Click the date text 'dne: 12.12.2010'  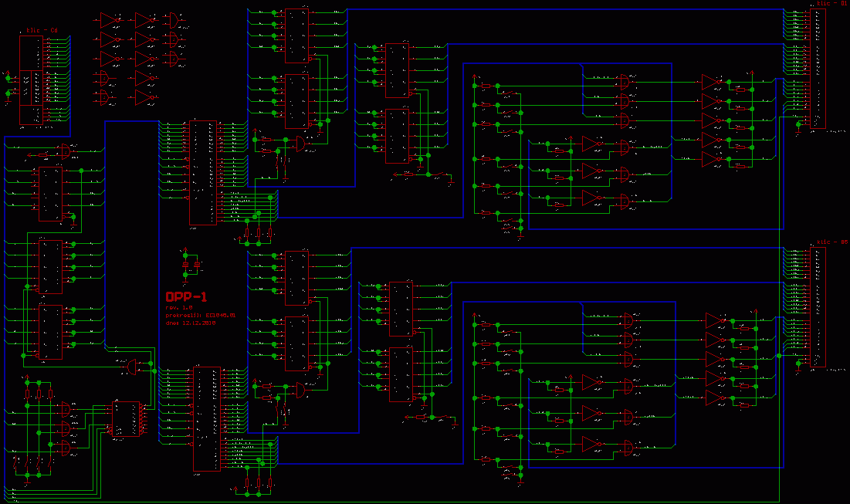pos(191,323)
